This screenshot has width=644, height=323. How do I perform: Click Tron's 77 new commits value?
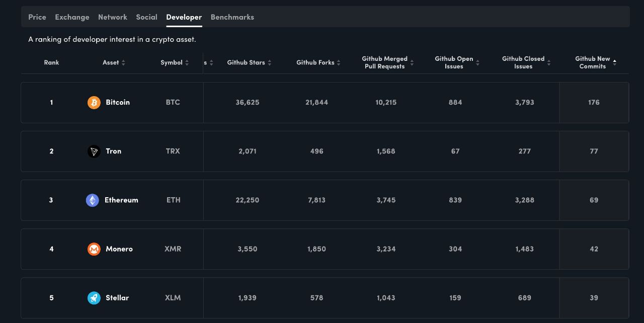tap(594, 151)
